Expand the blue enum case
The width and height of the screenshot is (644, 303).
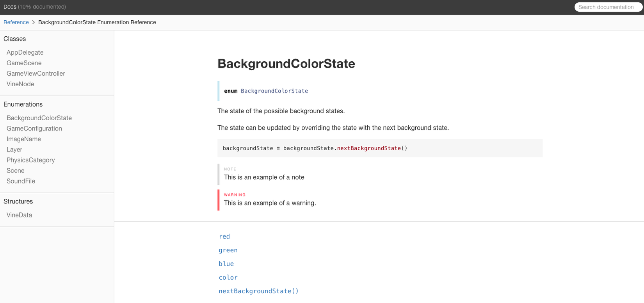tap(226, 264)
